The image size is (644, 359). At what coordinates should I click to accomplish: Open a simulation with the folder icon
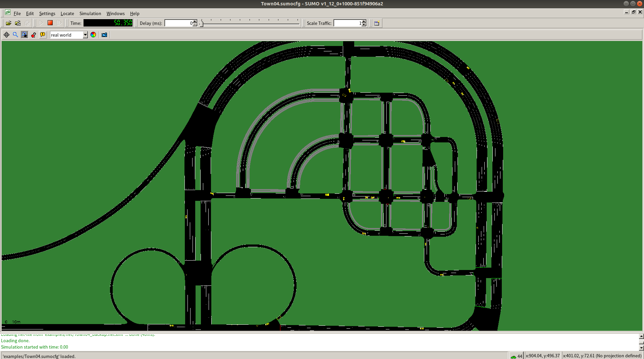coord(9,23)
